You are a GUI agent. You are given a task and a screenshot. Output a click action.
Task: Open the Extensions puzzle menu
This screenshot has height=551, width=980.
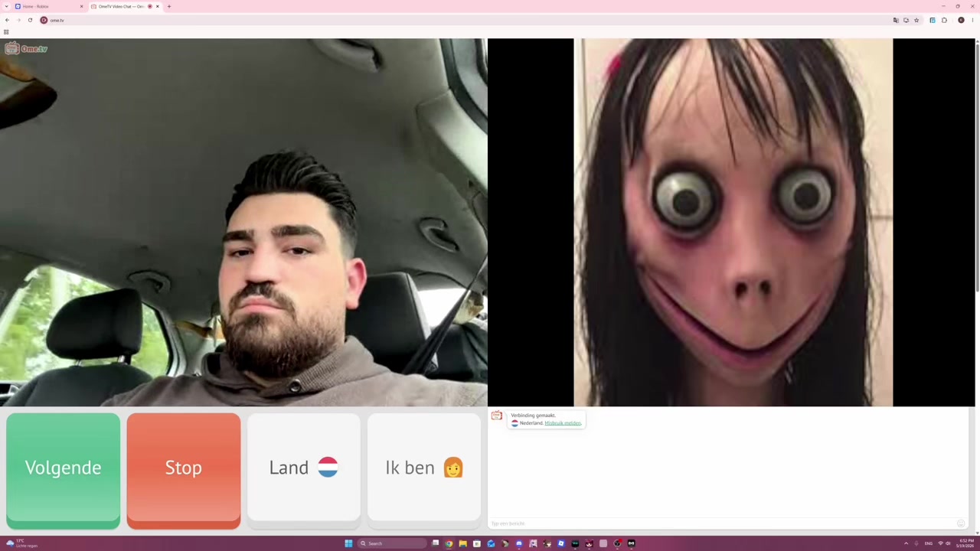coord(944,20)
